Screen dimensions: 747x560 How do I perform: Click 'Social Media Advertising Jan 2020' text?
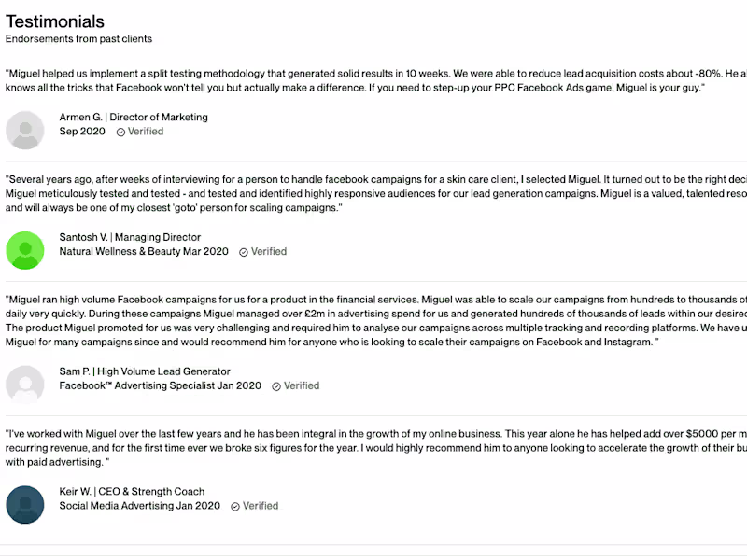point(139,506)
